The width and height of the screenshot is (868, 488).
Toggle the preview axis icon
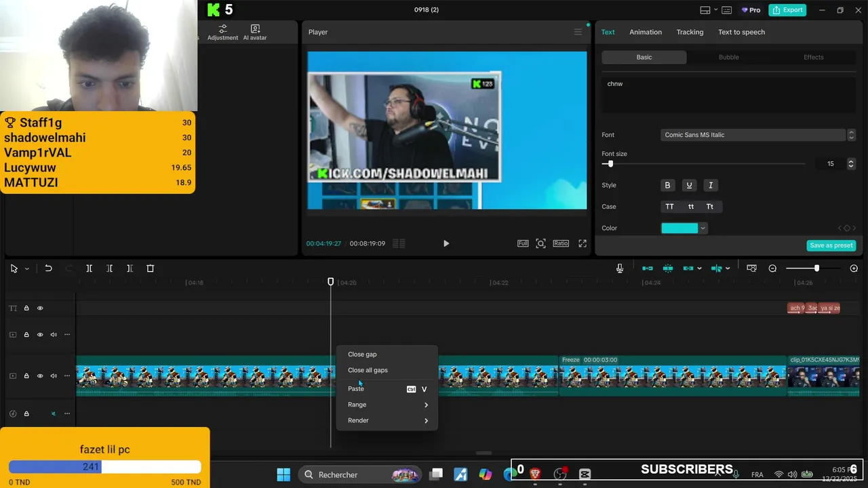coord(716,268)
